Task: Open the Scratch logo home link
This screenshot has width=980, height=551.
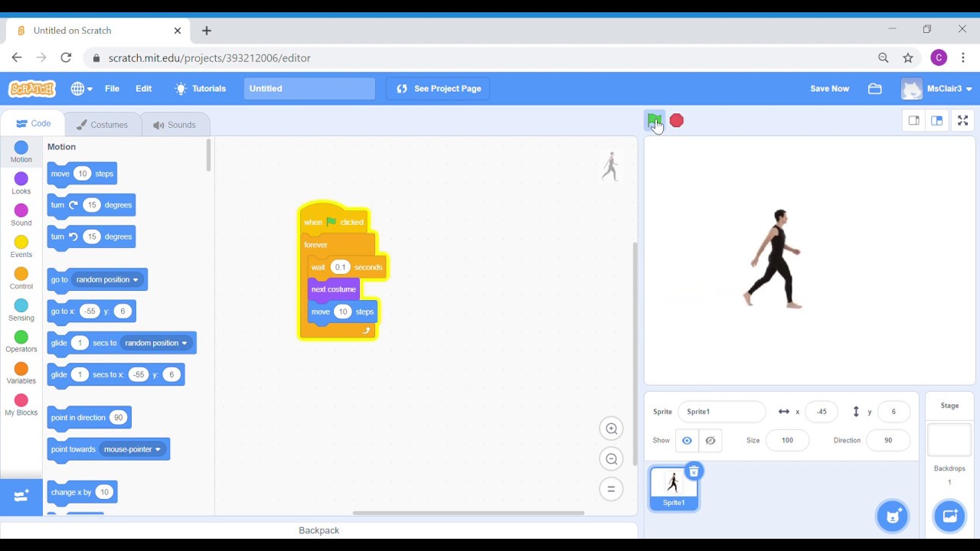Action: (32, 89)
